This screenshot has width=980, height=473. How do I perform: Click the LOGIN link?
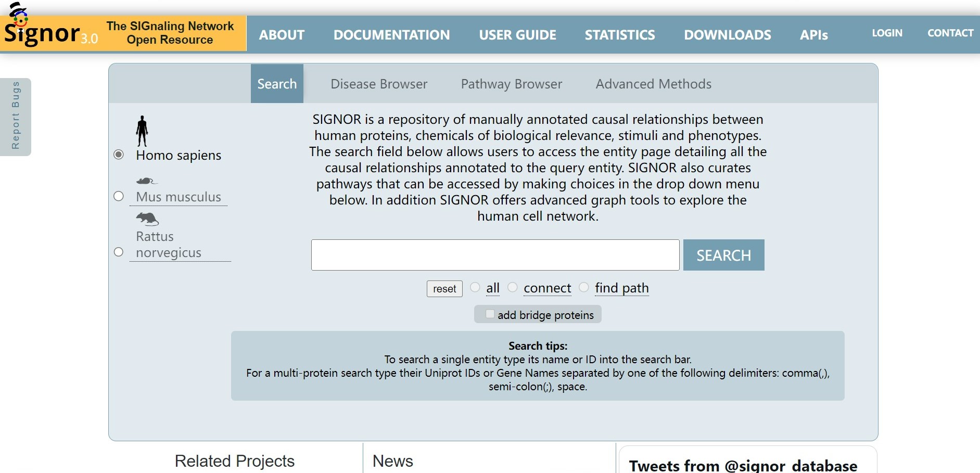(x=887, y=33)
